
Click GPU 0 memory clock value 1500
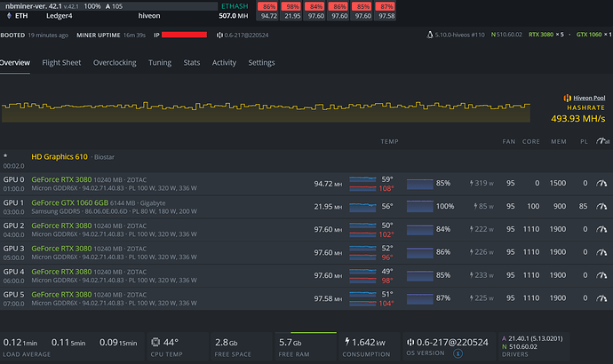click(x=558, y=183)
